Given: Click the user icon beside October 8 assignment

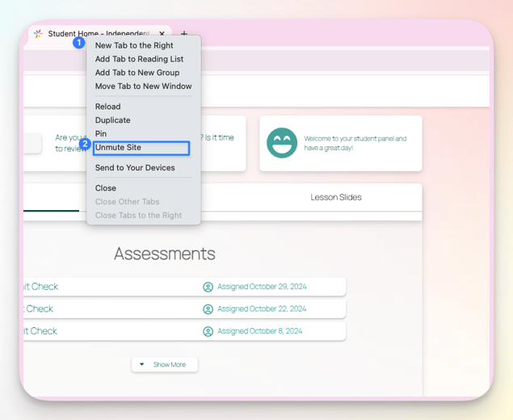Looking at the screenshot, I should 208,331.
